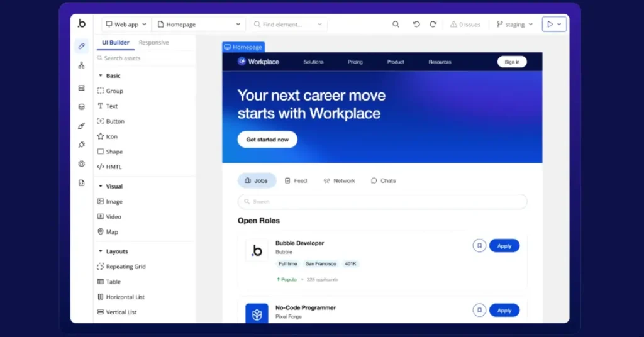Click the 'Full time' tag

click(287, 263)
